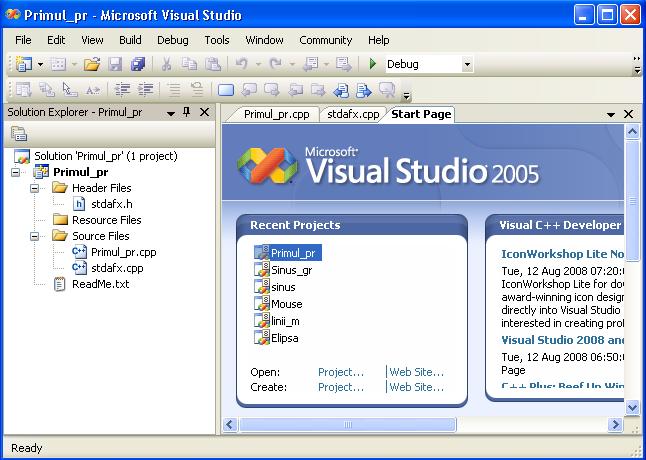Click the New Project toolbar icon
The width and height of the screenshot is (646, 460).
coord(24,64)
